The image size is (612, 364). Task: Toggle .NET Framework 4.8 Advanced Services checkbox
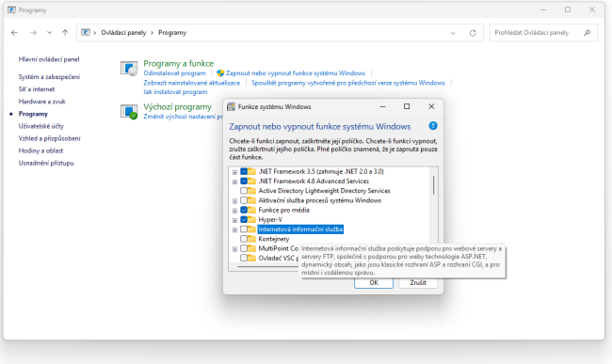[x=244, y=182]
